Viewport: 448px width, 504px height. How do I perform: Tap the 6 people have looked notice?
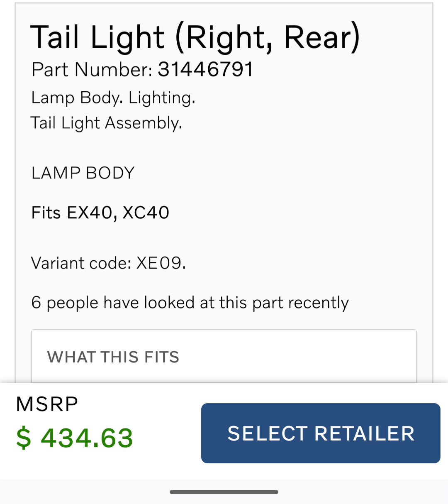pyautogui.click(x=190, y=303)
